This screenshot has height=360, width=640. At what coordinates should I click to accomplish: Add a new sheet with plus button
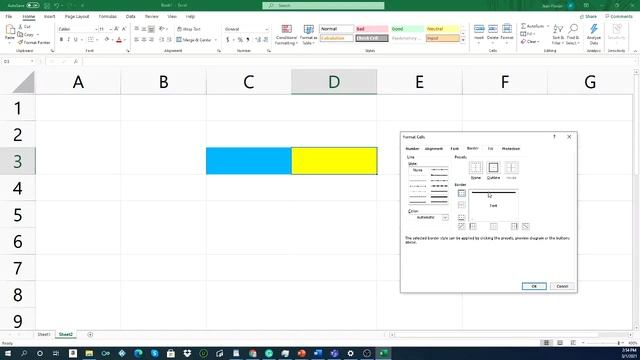90,335
